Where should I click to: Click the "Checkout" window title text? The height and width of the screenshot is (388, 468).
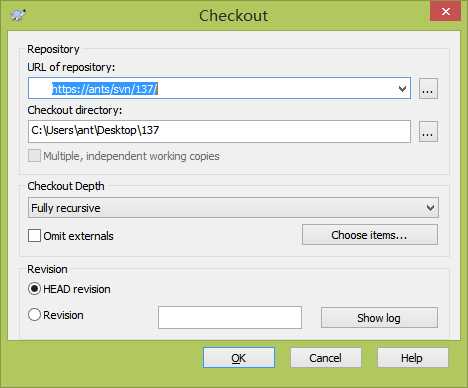234,16
